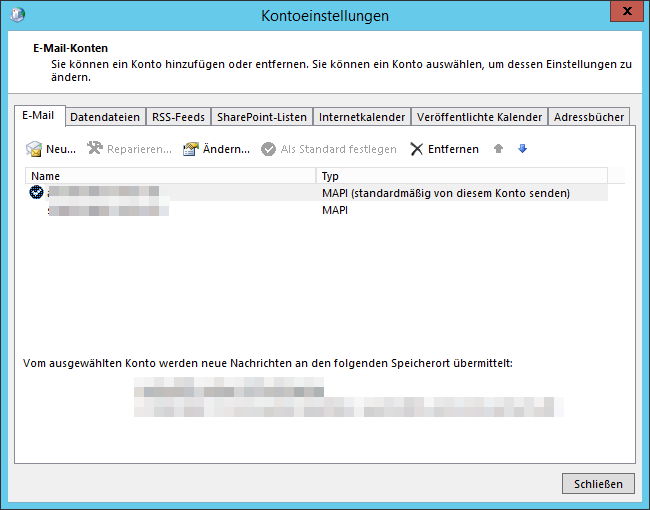This screenshot has width=650, height=510.
Task: Click the default account checkmark icon
Action: tap(37, 193)
